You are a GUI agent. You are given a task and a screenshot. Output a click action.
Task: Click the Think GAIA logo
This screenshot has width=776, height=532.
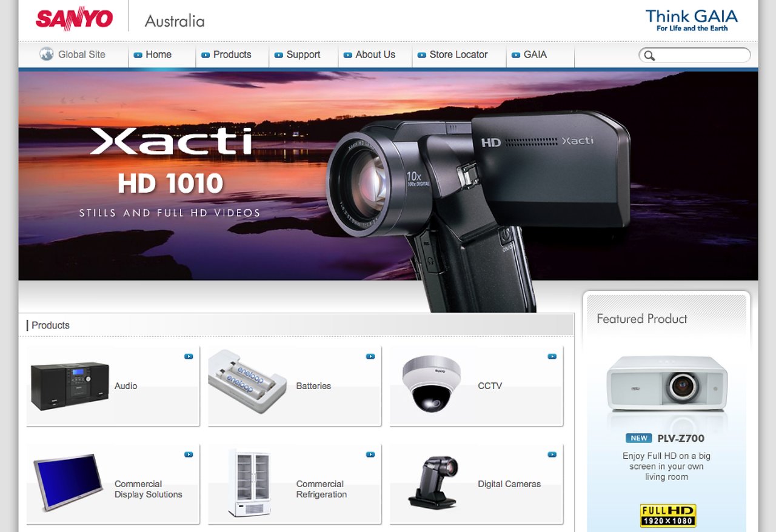pos(692,20)
